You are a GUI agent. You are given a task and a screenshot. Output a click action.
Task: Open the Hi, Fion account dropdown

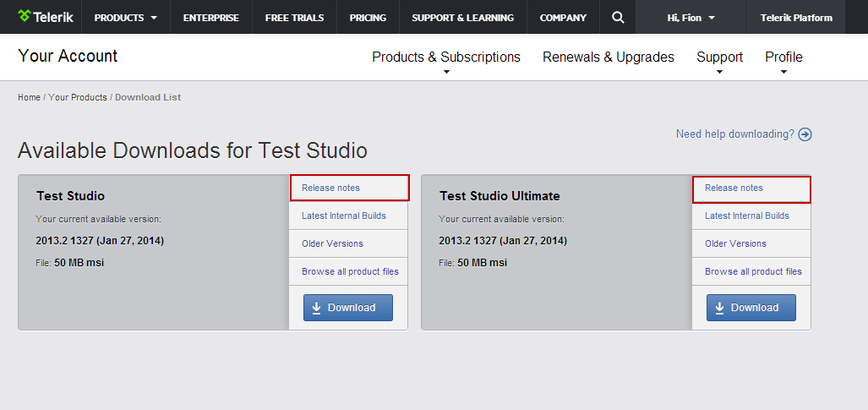691,18
